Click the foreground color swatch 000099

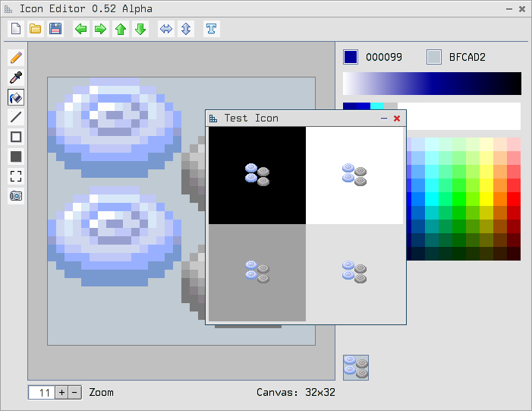[x=351, y=57]
